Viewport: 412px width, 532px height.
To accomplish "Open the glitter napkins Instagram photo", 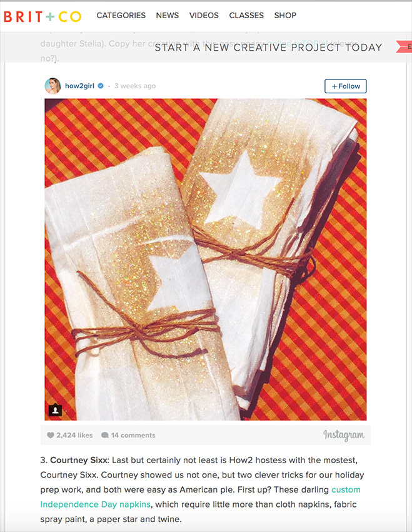I will (206, 260).
